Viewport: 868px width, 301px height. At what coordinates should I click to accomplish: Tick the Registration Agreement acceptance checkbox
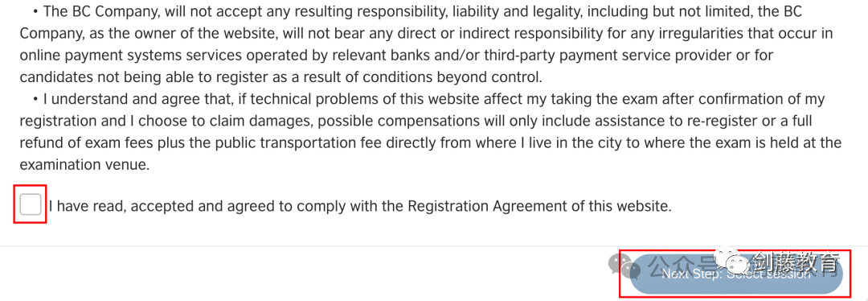pyautogui.click(x=30, y=204)
